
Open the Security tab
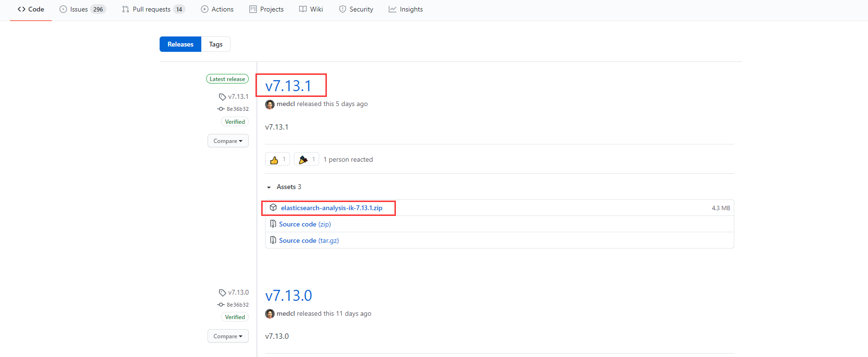(356, 9)
